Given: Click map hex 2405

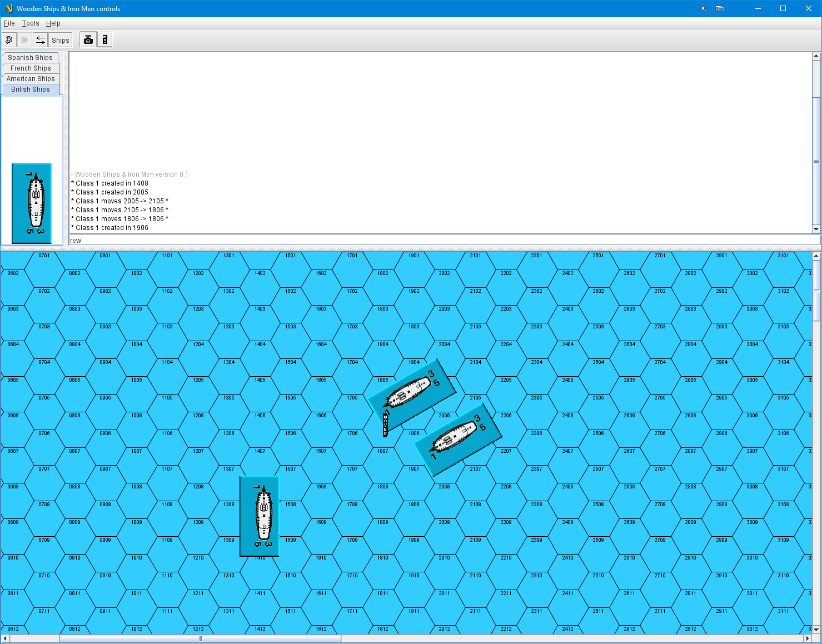Looking at the screenshot, I should (x=567, y=393).
